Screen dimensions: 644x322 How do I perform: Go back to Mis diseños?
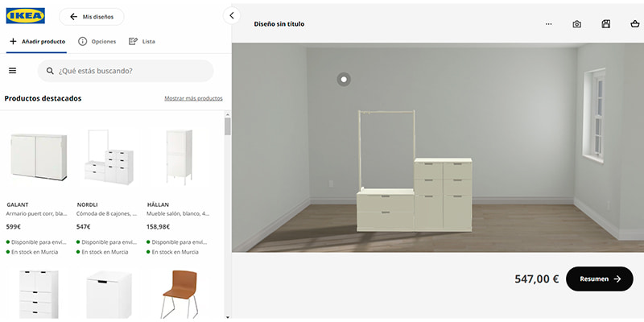[x=92, y=17]
